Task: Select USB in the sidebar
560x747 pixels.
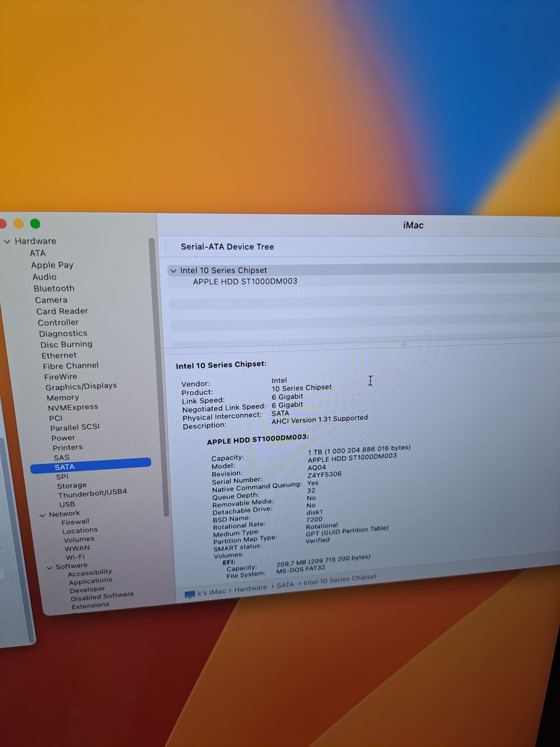Action: click(67, 505)
